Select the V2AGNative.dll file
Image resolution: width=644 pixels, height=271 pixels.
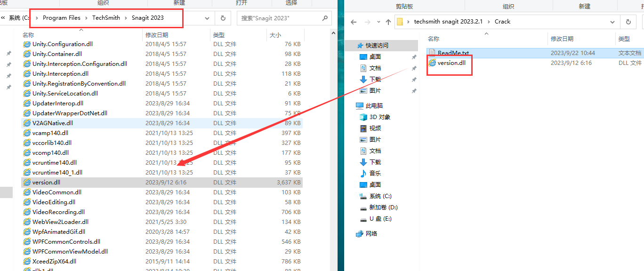52,123
